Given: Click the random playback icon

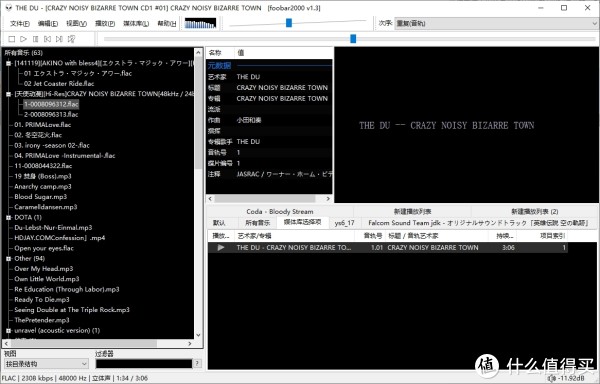Looking at the screenshot, I should pos(71,39).
